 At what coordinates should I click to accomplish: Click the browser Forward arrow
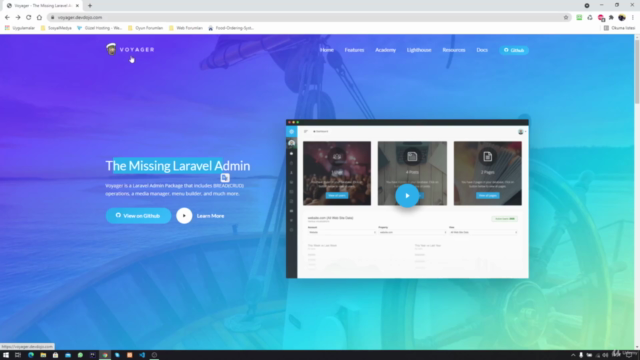coord(18,17)
